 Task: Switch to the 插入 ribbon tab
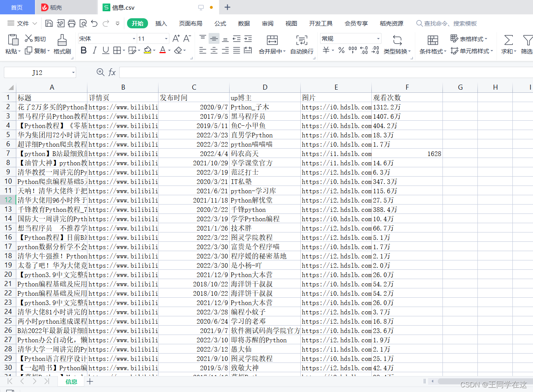(161, 23)
